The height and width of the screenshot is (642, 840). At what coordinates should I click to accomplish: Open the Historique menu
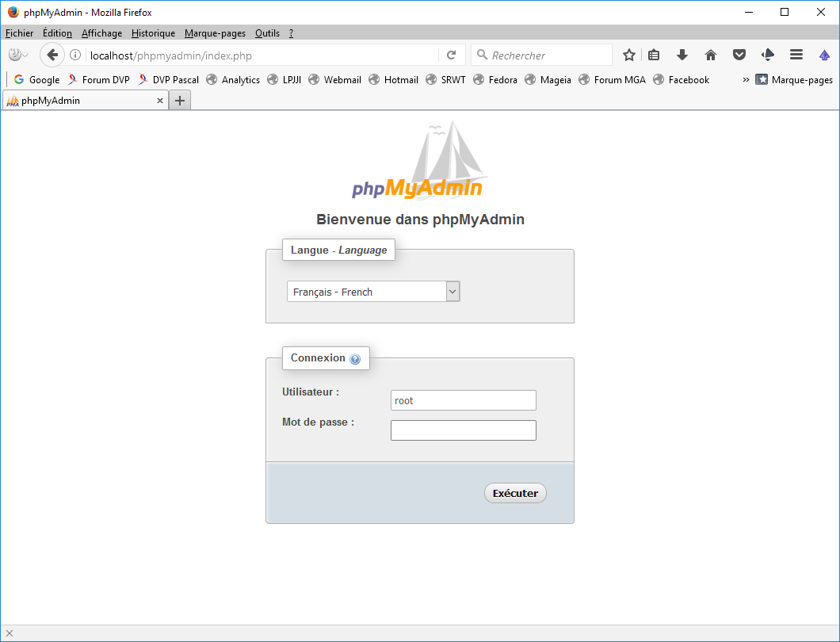coord(153,33)
